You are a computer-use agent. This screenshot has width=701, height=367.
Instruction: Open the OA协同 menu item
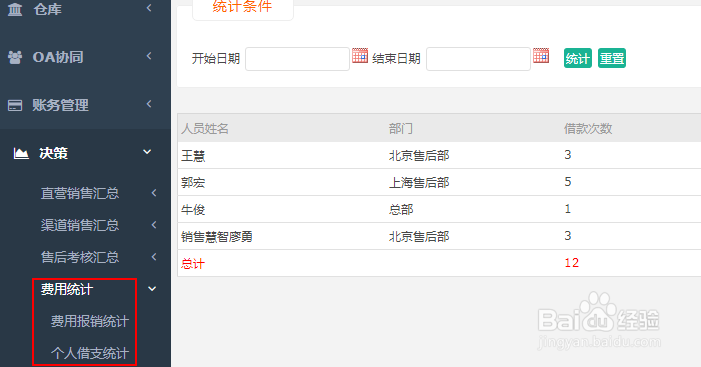(58, 57)
